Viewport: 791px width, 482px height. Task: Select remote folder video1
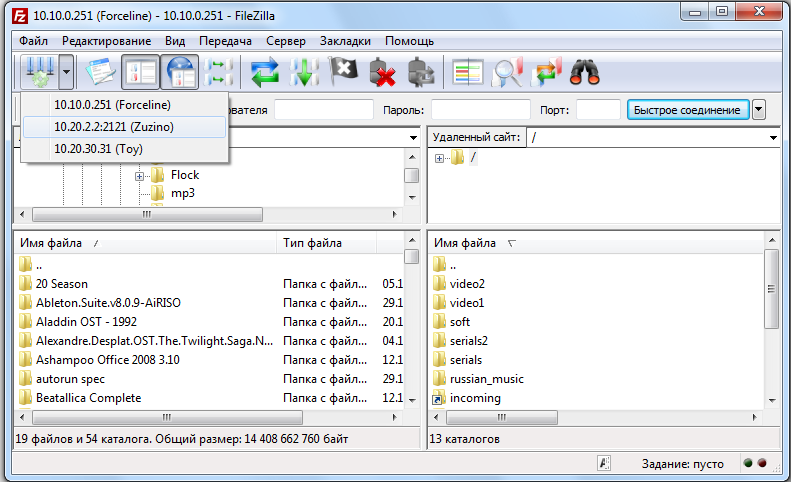coord(467,303)
